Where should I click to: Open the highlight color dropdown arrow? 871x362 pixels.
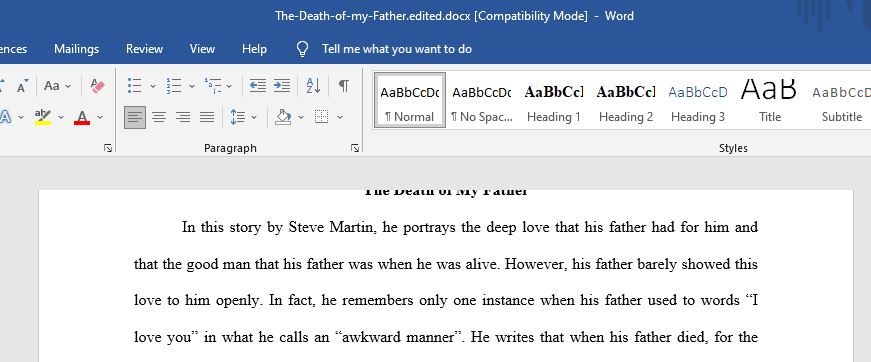[x=61, y=117]
